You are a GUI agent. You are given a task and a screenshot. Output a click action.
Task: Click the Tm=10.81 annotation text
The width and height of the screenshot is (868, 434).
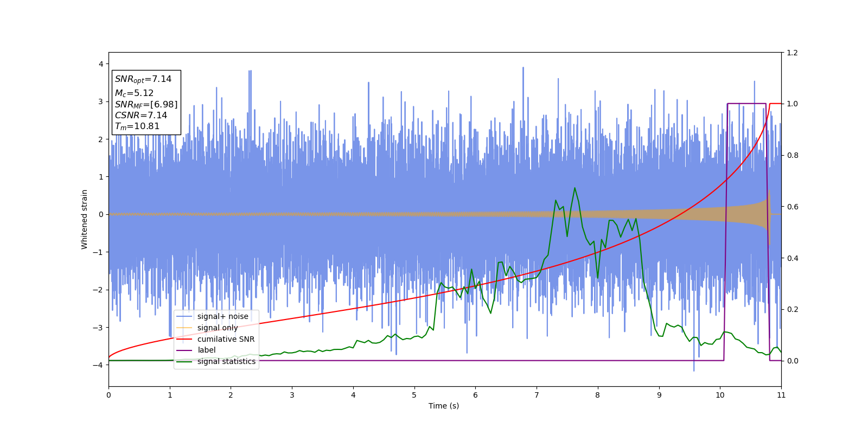(x=137, y=126)
